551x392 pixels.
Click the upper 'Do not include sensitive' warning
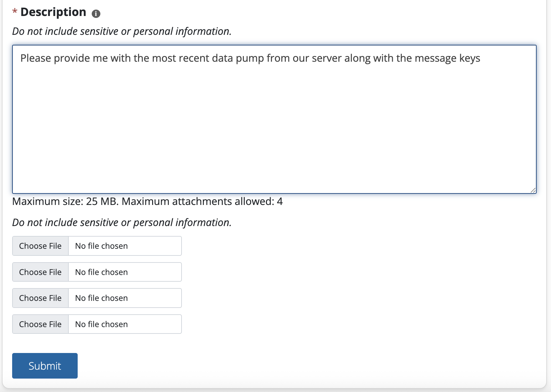[x=122, y=31]
